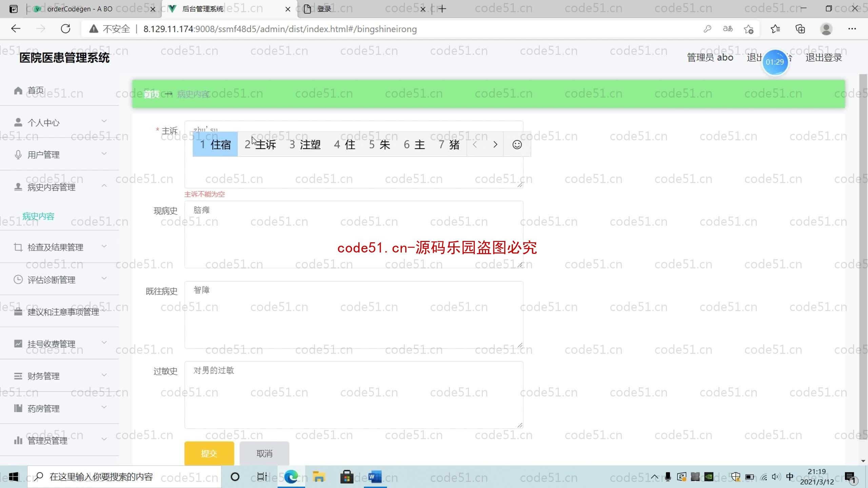Expand the 检查及结果管理 sidebar menu
Image resolution: width=868 pixels, height=488 pixels.
[x=59, y=247]
